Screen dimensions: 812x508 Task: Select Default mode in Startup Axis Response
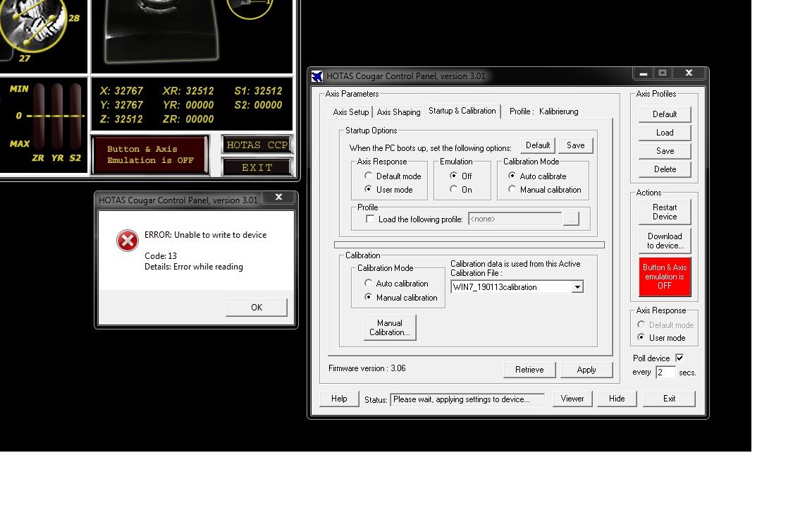pos(368,176)
